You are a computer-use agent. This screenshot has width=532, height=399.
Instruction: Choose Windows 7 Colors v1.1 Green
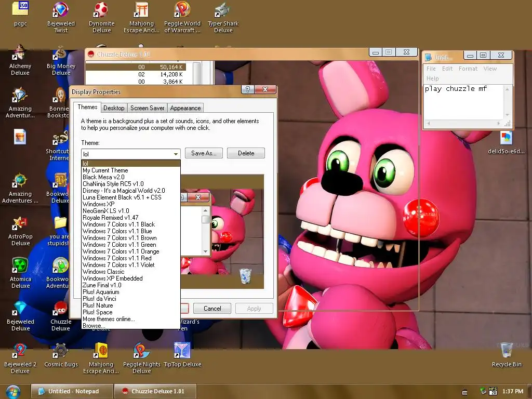click(x=130, y=245)
